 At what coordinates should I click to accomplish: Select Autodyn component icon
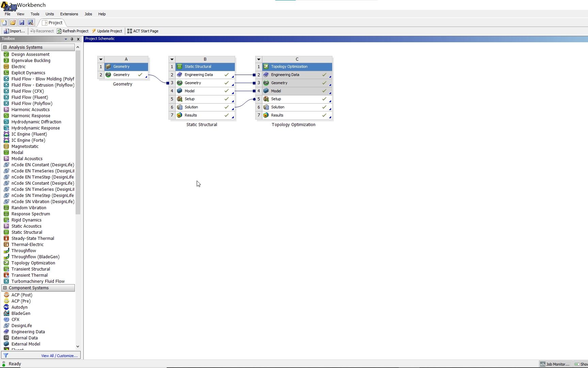[6, 307]
